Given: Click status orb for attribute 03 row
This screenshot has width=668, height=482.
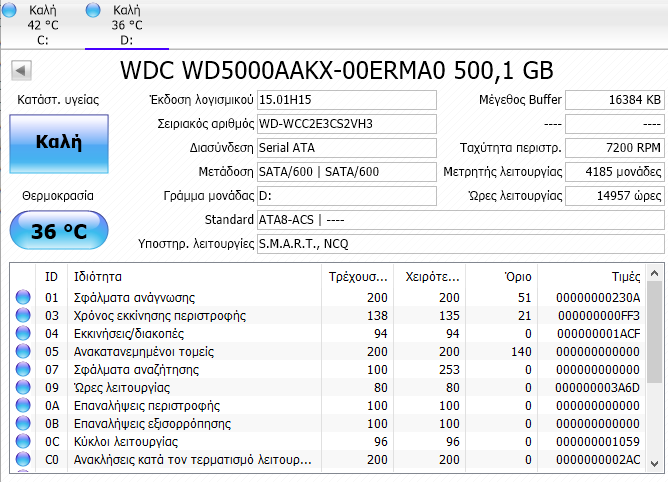Looking at the screenshot, I should click(x=23, y=315).
